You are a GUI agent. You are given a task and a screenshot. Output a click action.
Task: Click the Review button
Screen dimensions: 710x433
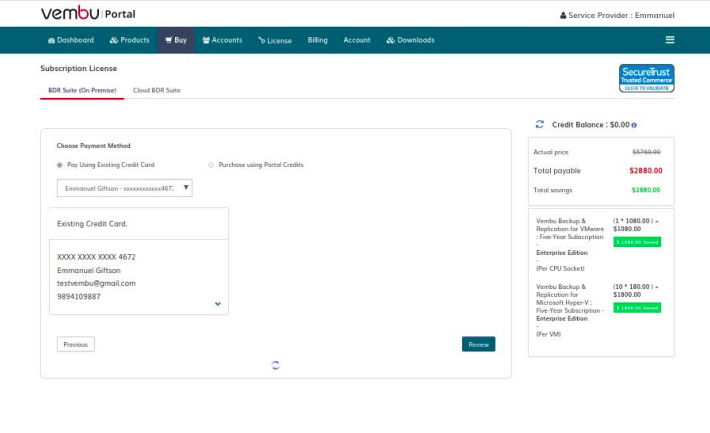479,344
